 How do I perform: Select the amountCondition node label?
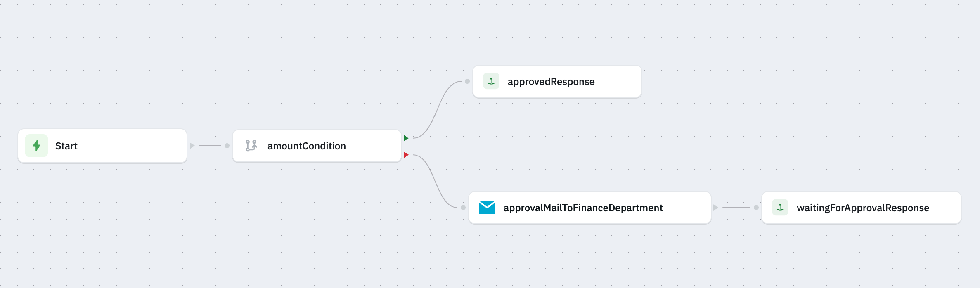click(306, 146)
